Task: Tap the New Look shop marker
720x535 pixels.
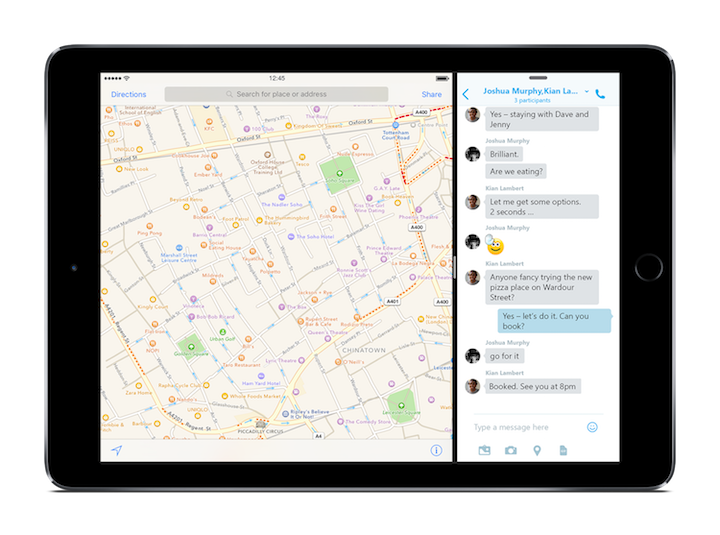Action: pos(119,169)
